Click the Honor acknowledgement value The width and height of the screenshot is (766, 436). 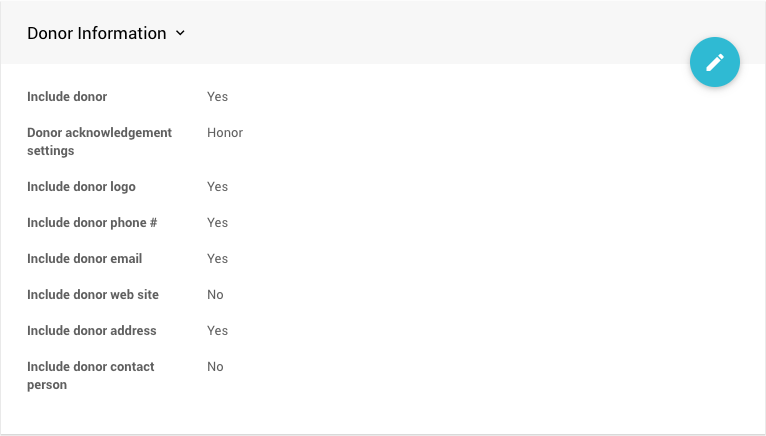(225, 133)
